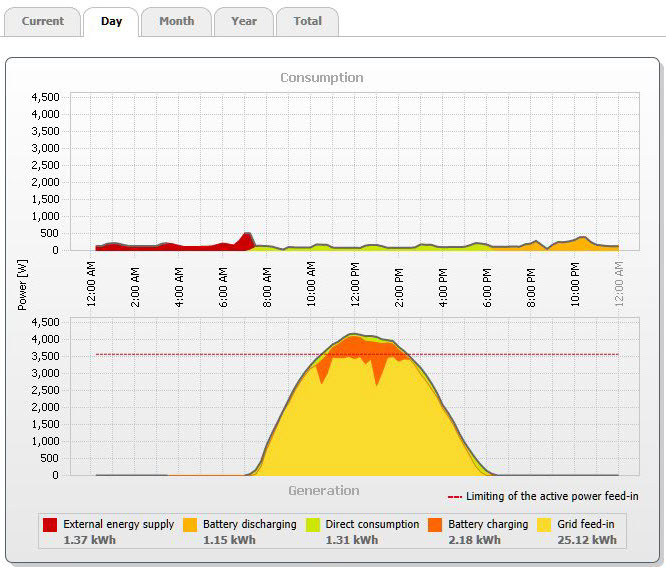Toggle the Direct consumption legend label
Screen dimensions: 666x567
point(372,524)
